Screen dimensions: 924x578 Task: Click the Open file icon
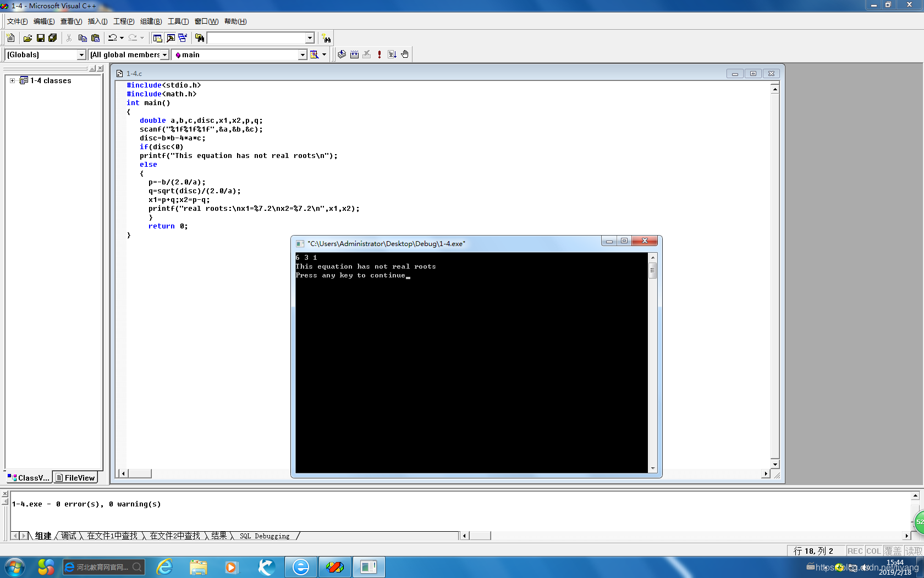coord(28,38)
